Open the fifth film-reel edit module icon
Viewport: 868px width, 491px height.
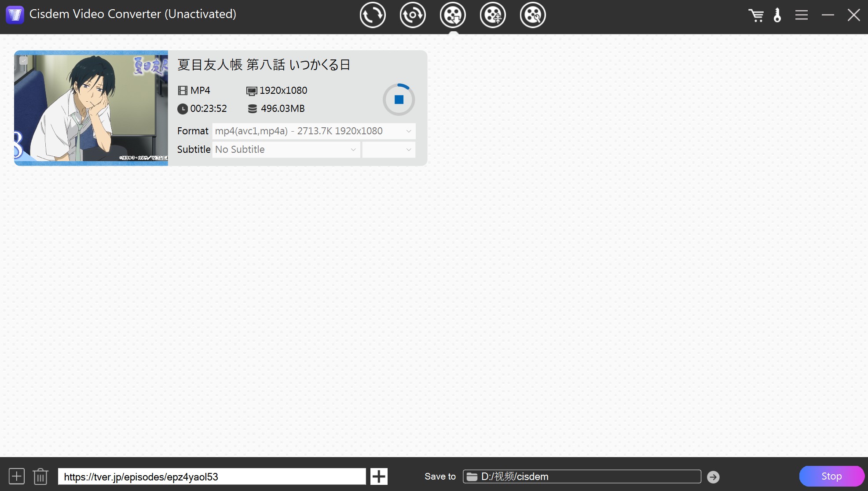pos(532,15)
